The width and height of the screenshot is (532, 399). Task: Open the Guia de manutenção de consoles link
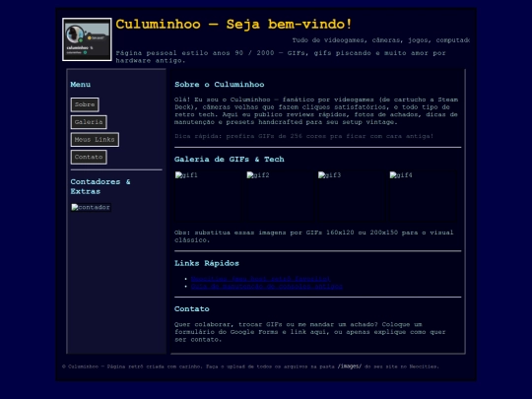click(267, 286)
